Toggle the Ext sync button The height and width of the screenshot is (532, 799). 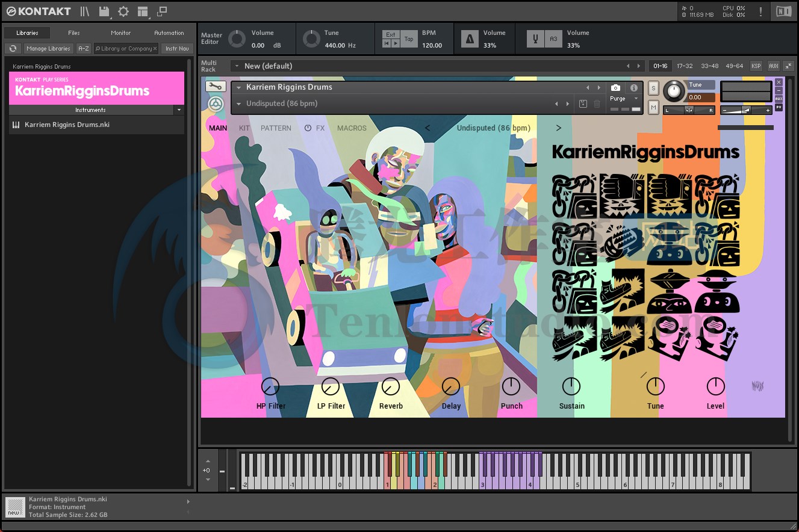coord(391,35)
